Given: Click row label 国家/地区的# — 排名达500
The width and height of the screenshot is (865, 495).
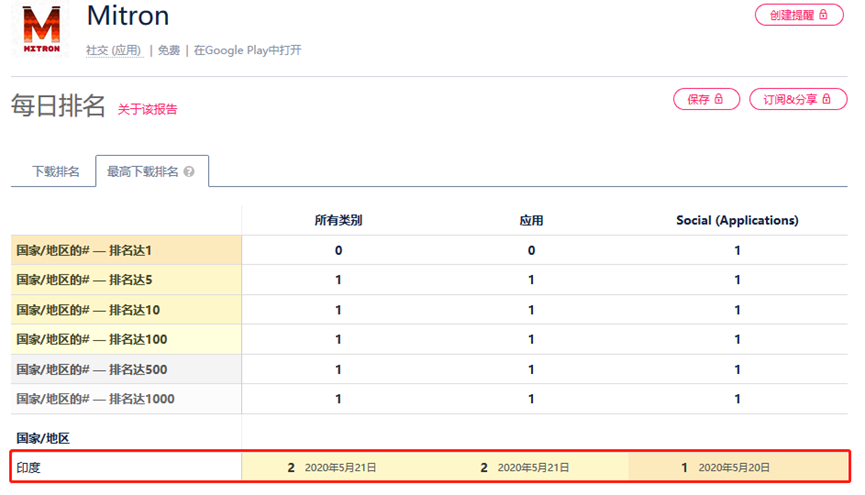Looking at the screenshot, I should [x=92, y=369].
